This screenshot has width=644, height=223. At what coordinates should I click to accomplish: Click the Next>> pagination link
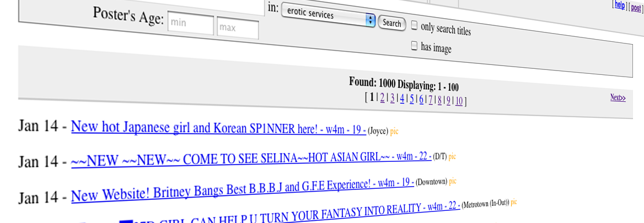[618, 98]
